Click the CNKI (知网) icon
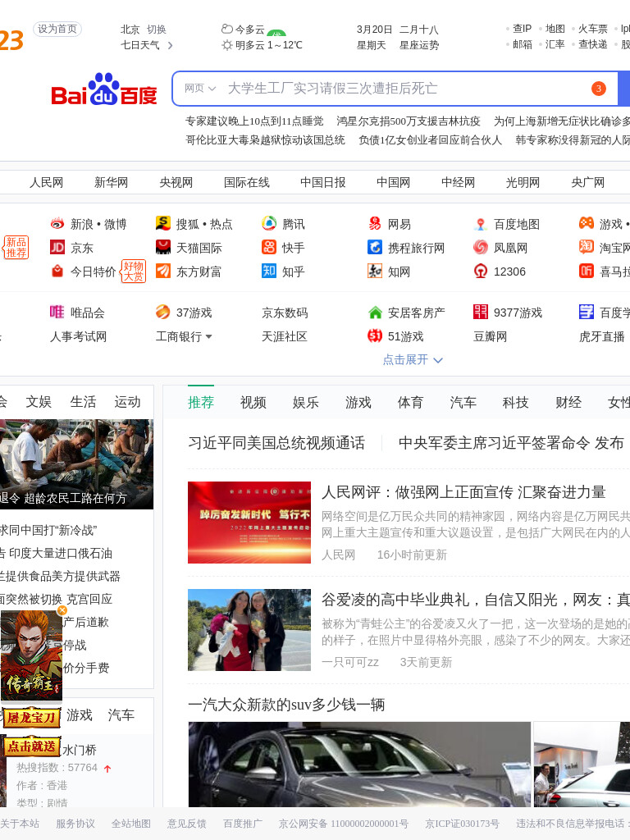This screenshot has height=840, width=630. pos(375,271)
